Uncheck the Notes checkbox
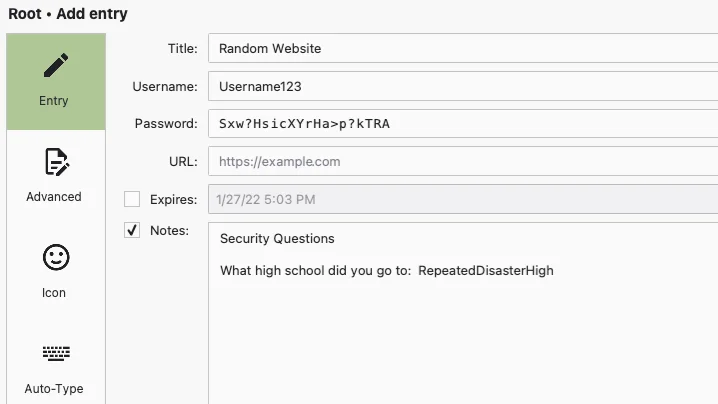 (132, 231)
